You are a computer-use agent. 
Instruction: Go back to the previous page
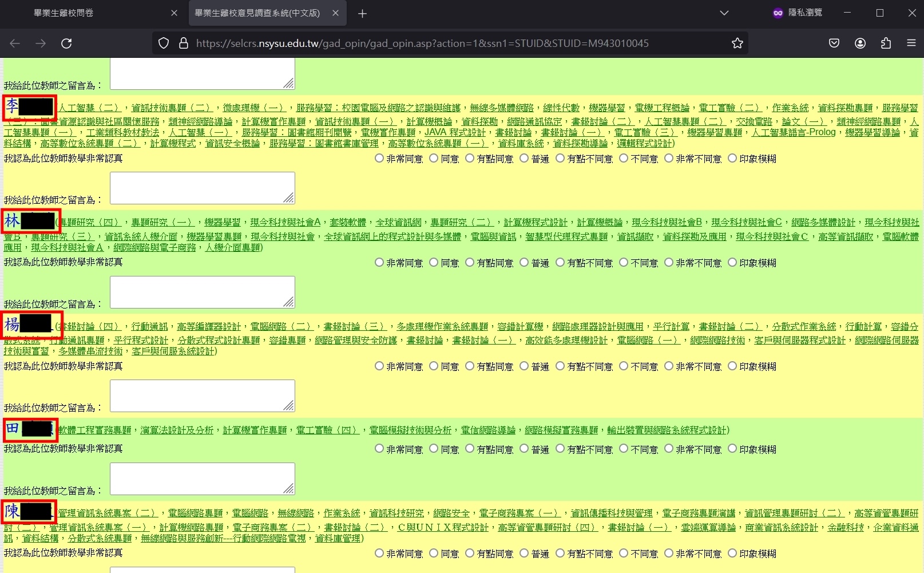coord(15,44)
